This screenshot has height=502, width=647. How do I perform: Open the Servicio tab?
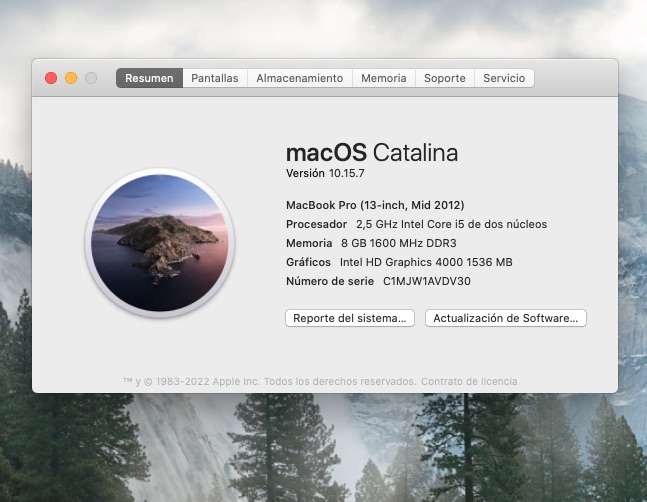point(504,78)
